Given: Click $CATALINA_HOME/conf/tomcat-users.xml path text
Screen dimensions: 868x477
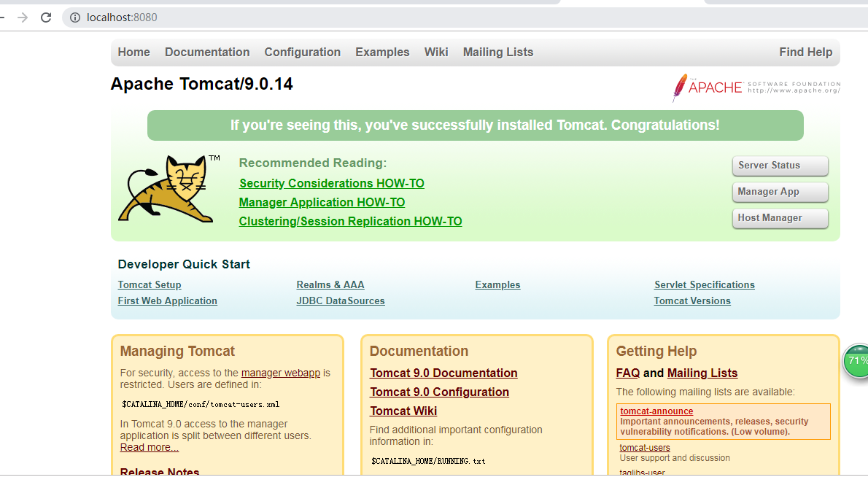Looking at the screenshot, I should pyautogui.click(x=201, y=405).
